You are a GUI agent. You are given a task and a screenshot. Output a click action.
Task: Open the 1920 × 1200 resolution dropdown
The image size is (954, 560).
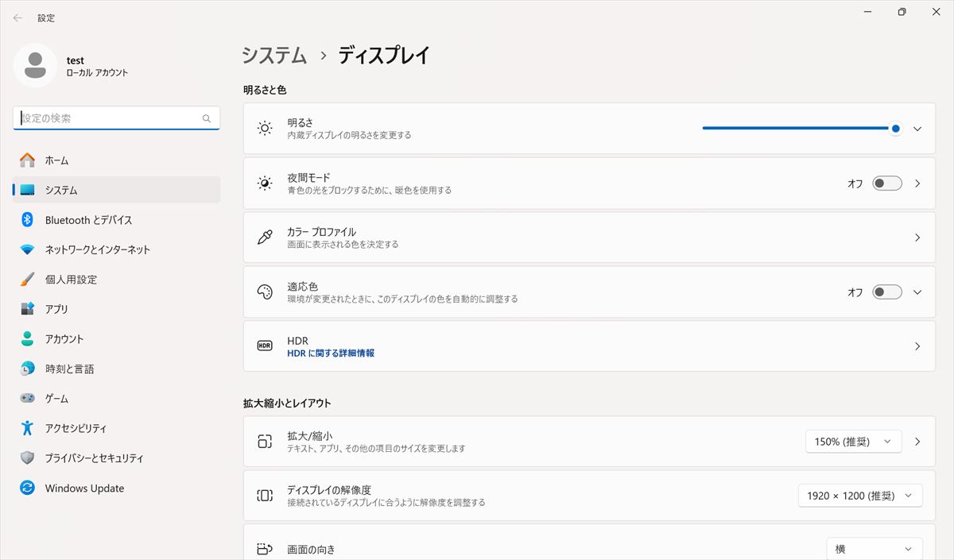click(x=860, y=496)
